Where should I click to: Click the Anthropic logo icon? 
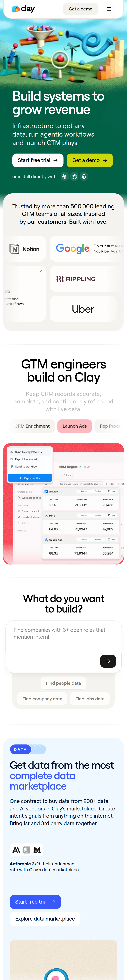(16, 850)
